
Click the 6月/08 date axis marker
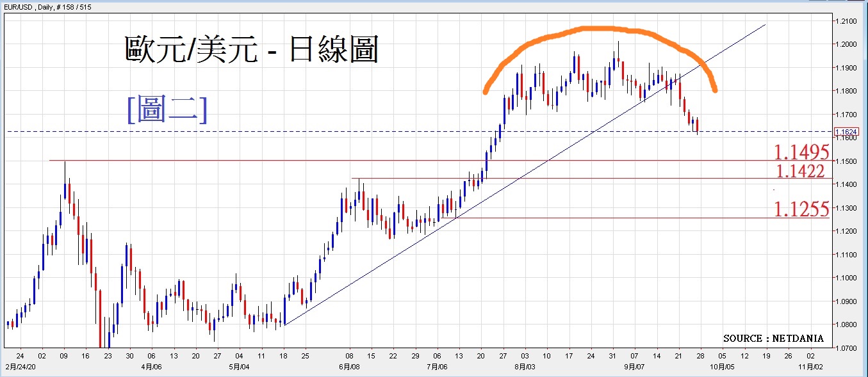(x=349, y=367)
